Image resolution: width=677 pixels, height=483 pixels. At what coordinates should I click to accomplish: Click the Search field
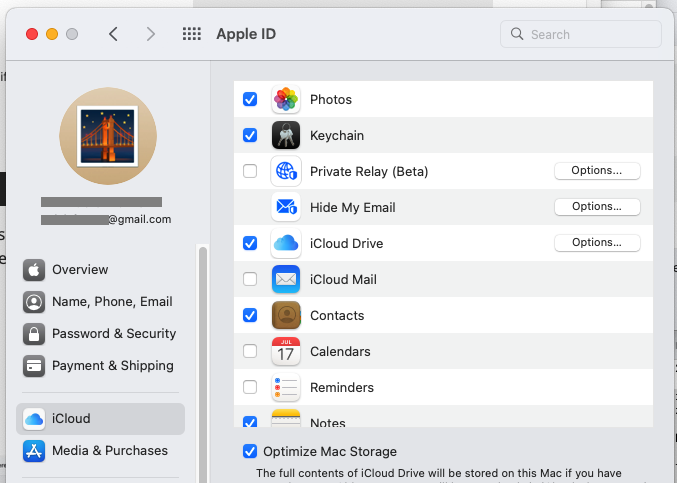(581, 34)
